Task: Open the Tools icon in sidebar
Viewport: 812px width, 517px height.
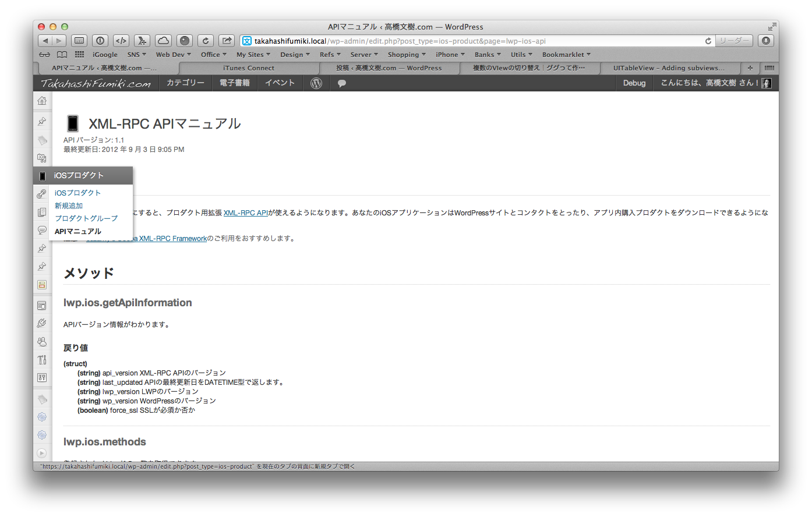Action: (x=42, y=360)
